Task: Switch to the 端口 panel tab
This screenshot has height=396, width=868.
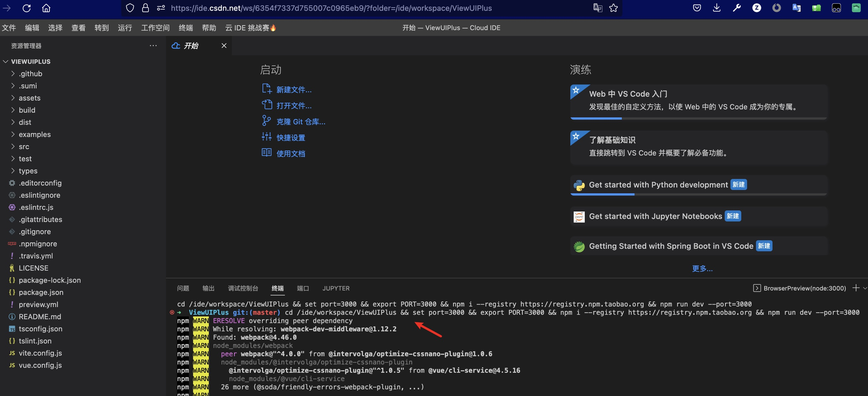Action: 303,288
